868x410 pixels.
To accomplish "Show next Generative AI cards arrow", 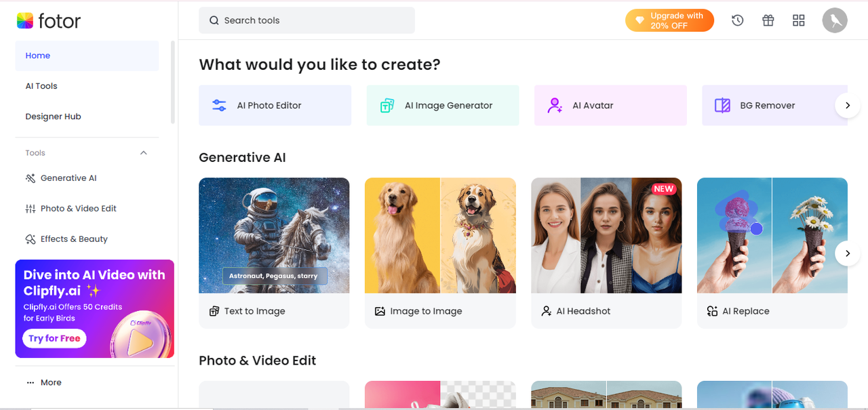I will coord(847,253).
